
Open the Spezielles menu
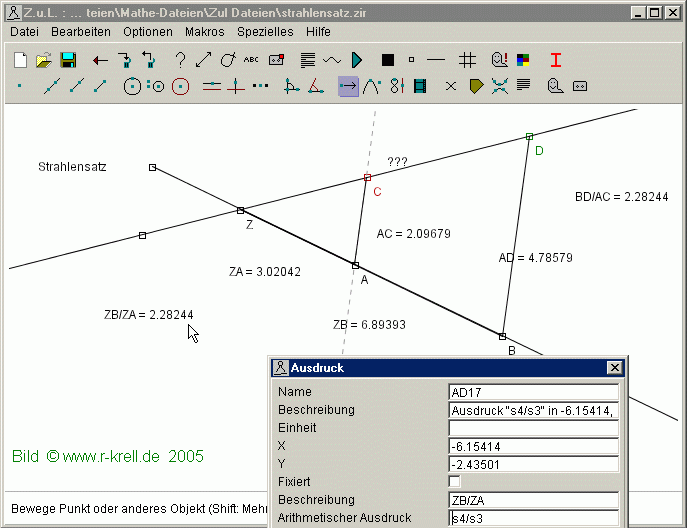[267, 32]
